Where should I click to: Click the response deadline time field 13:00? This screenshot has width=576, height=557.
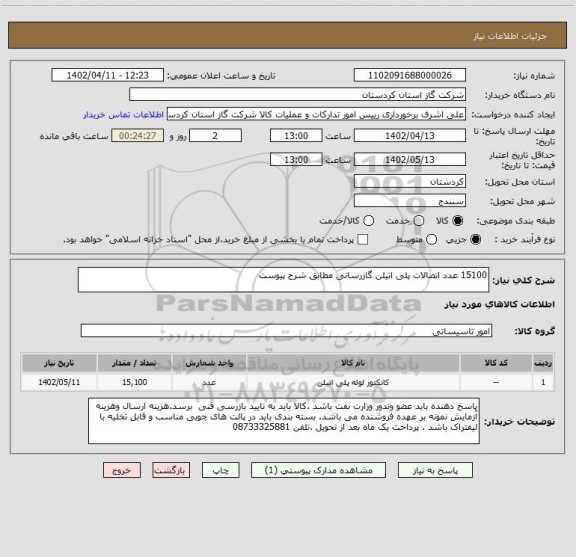tap(296, 136)
